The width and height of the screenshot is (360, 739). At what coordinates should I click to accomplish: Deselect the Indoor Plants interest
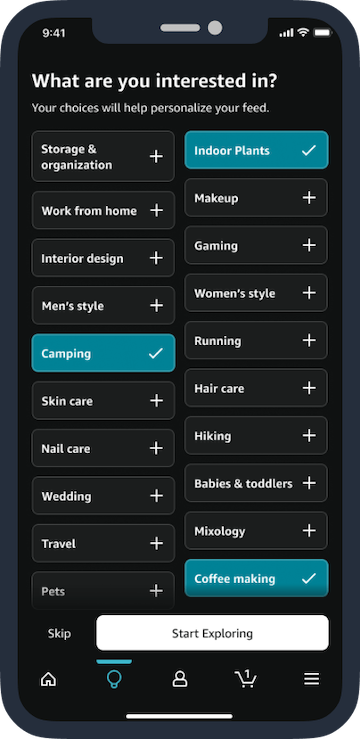pyautogui.click(x=256, y=150)
